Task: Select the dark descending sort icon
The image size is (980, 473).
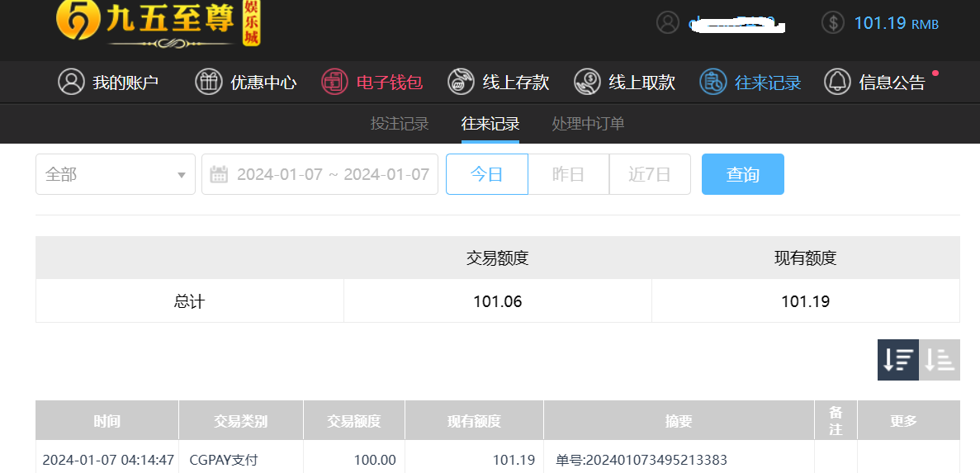Action: pyautogui.click(x=898, y=359)
